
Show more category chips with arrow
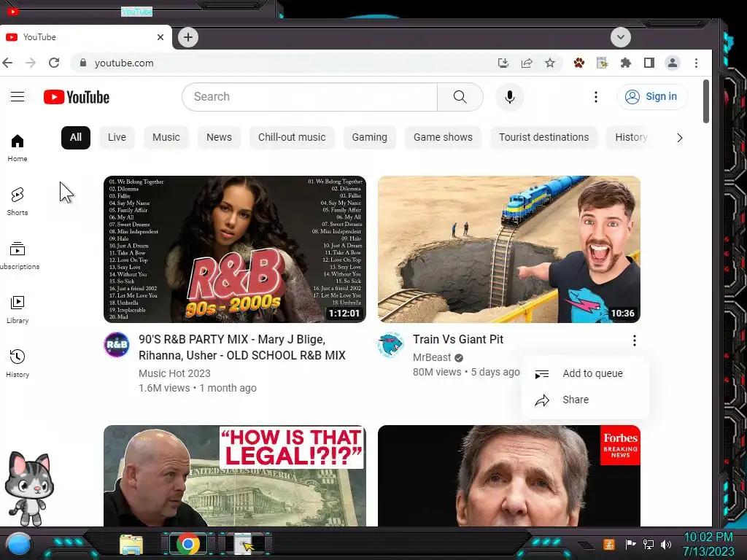(x=679, y=138)
